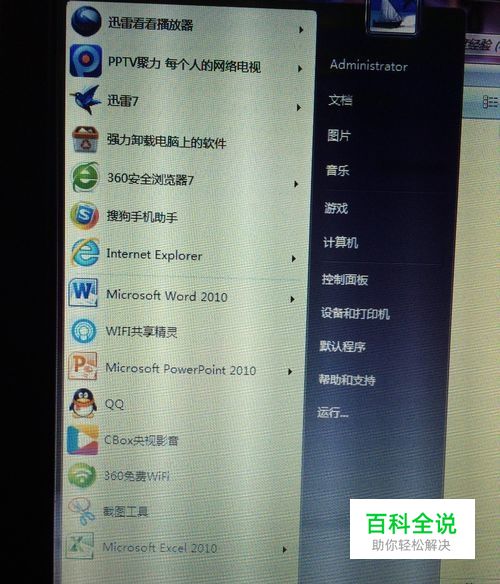Open 音乐 library
The height and width of the screenshot is (584, 500).
tap(338, 171)
